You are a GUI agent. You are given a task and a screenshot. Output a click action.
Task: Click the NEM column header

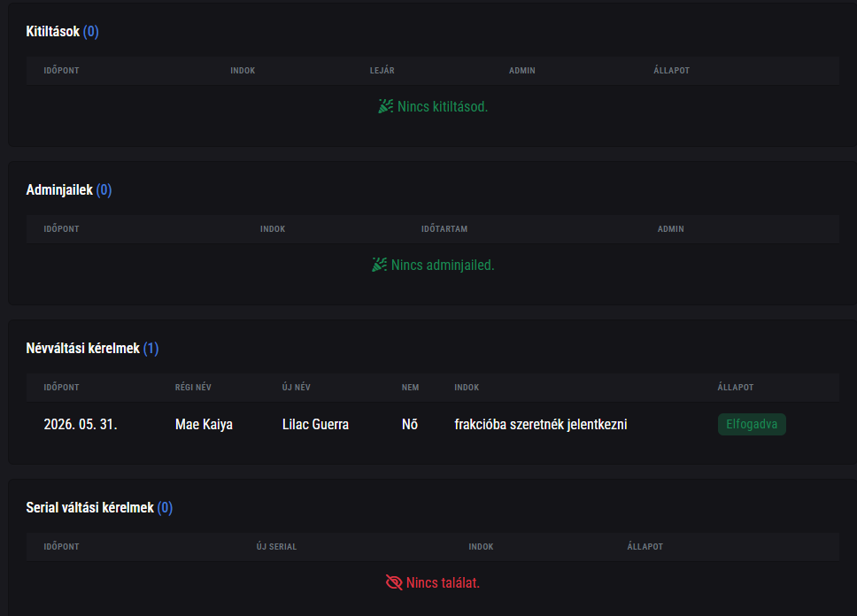coord(411,388)
